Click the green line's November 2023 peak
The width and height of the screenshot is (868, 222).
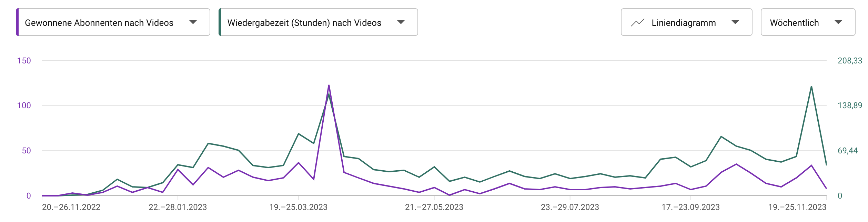811,87
